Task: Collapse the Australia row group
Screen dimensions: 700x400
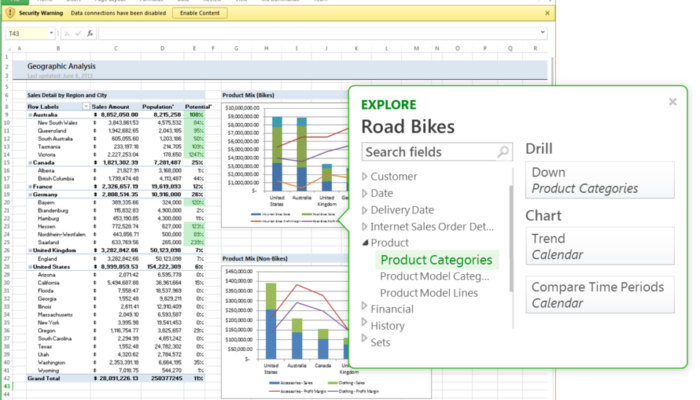Action: 30,115
